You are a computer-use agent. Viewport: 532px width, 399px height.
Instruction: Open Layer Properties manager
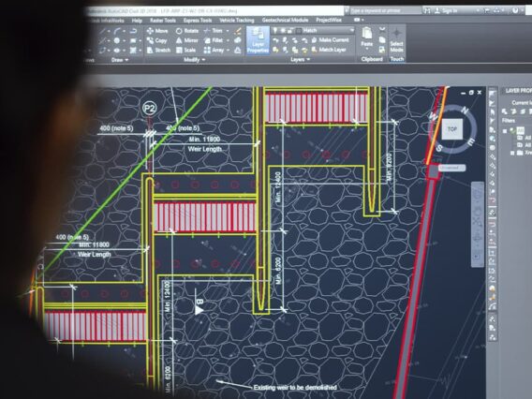click(258, 40)
